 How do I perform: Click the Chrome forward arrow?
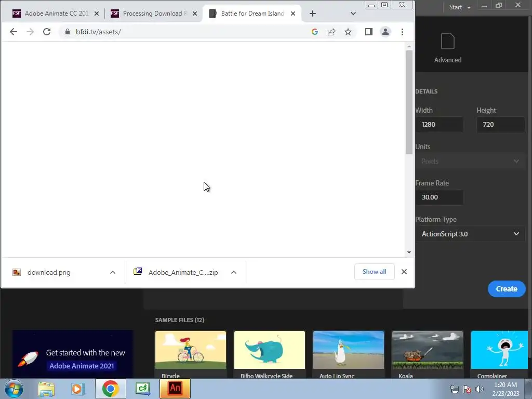[x=30, y=32]
